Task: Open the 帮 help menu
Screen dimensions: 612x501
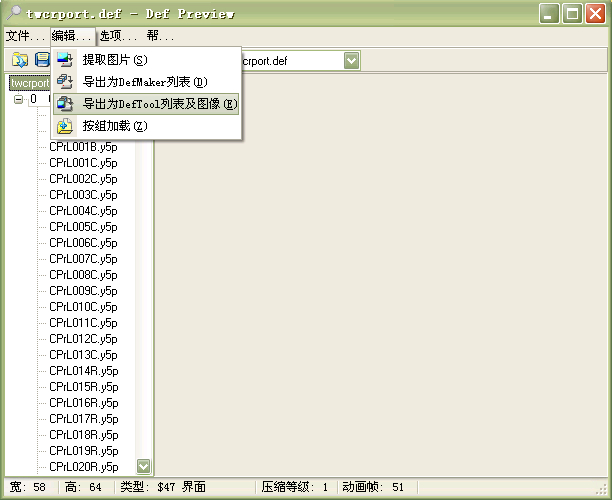Action: tap(160, 36)
